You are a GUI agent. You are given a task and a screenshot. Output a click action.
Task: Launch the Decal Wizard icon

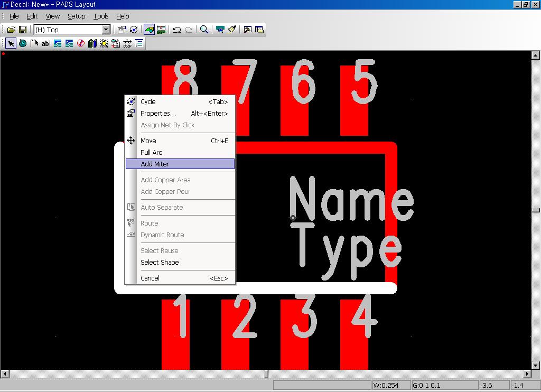pos(116,43)
